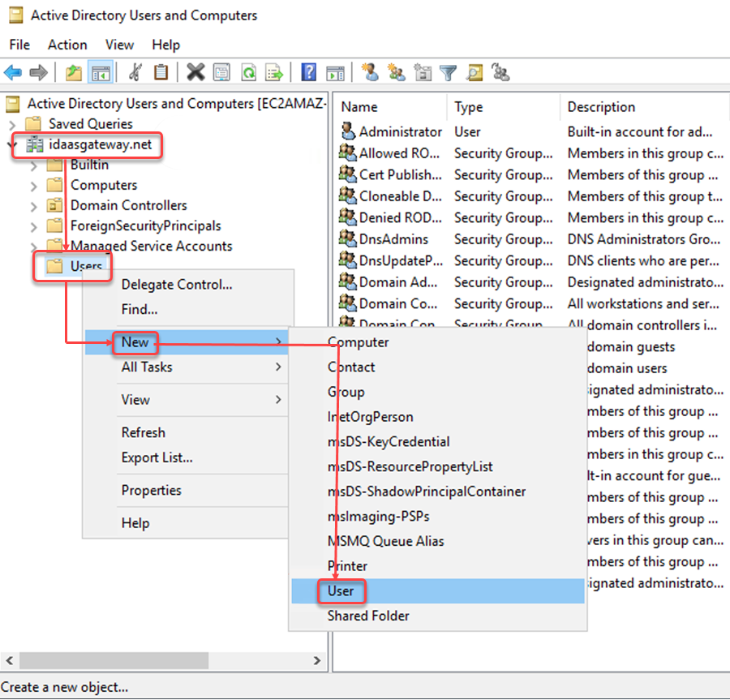Click the Export List toolbar icon
The width and height of the screenshot is (730, 700).
pyautogui.click(x=275, y=73)
